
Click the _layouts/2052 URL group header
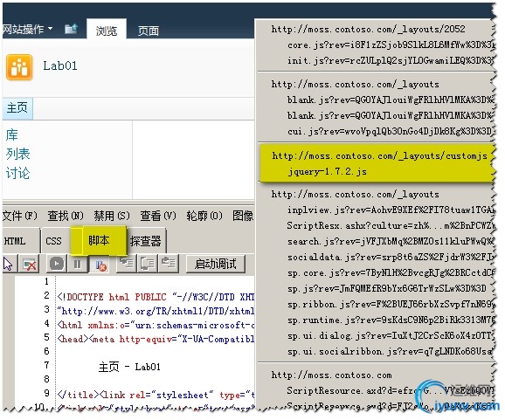point(368,29)
